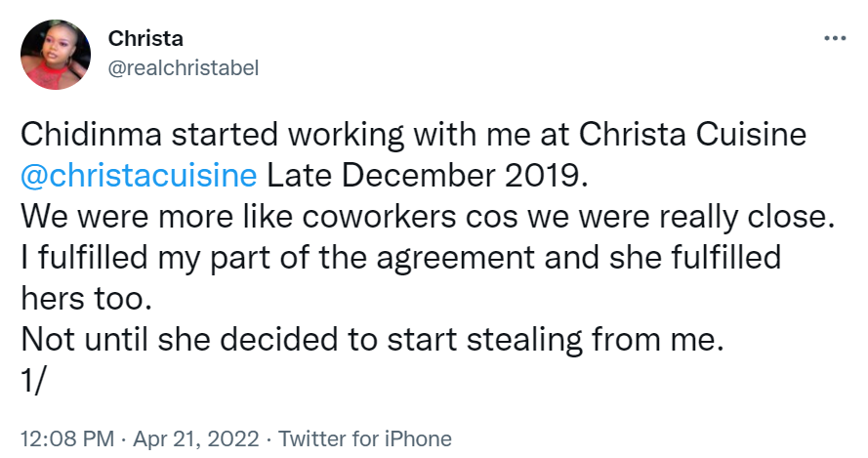Viewport: 868px width, 458px height.
Task: Click the tweet line starting "Chidinma started working"
Action: point(413,136)
